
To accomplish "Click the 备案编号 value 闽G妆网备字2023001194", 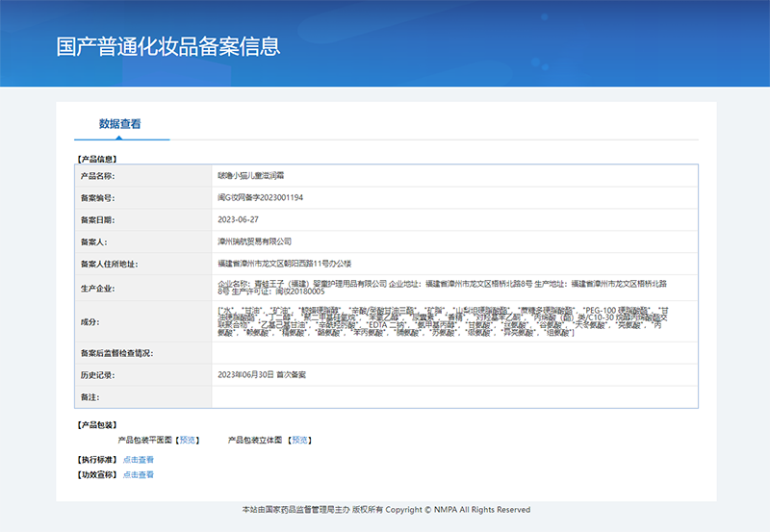I will pos(260,197).
